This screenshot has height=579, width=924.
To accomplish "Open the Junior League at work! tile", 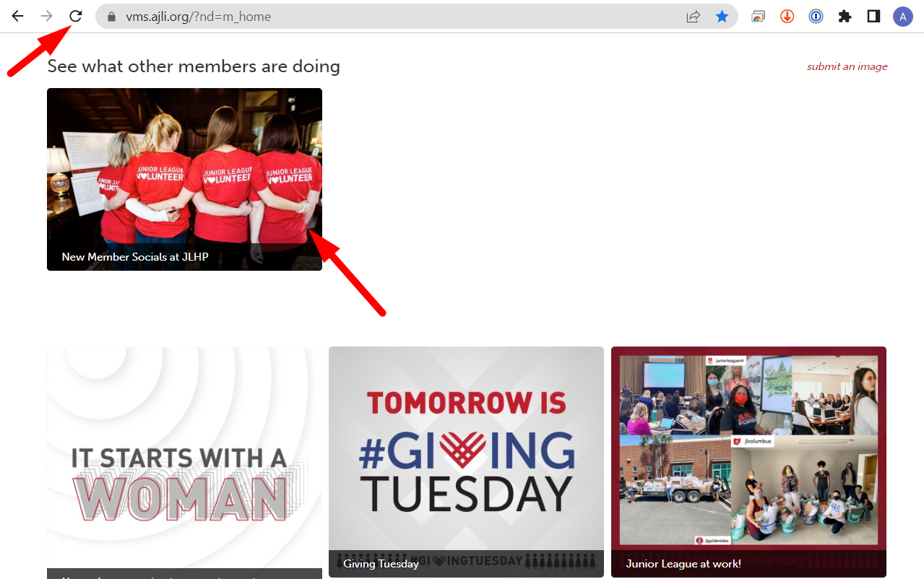I will [x=748, y=462].
